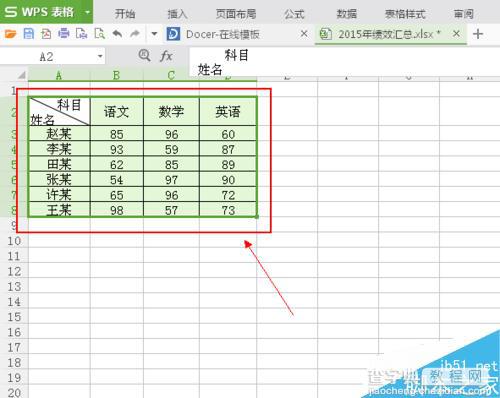Select 李某's 语文 score 93
The height and width of the screenshot is (398, 500).
tap(117, 149)
